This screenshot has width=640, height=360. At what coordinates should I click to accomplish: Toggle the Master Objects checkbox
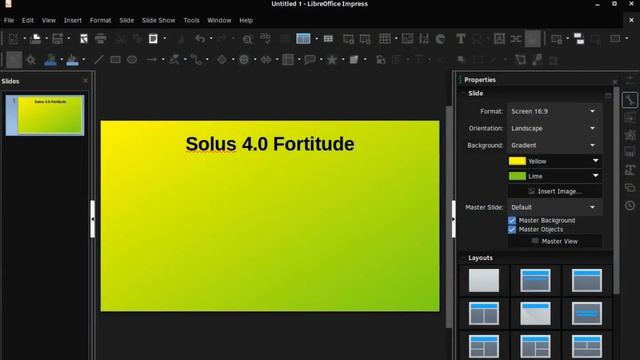click(512, 229)
